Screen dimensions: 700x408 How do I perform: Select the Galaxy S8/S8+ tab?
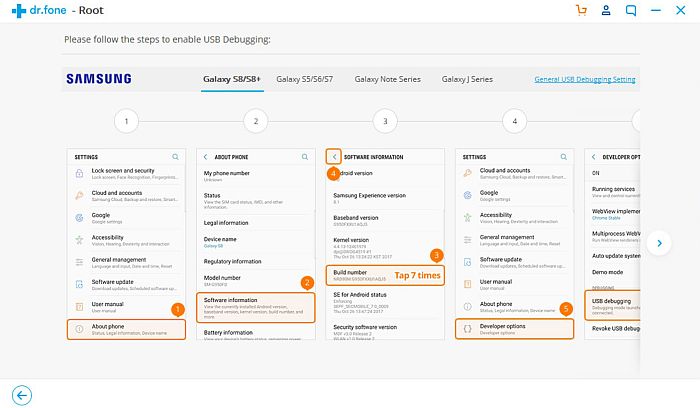tap(232, 79)
